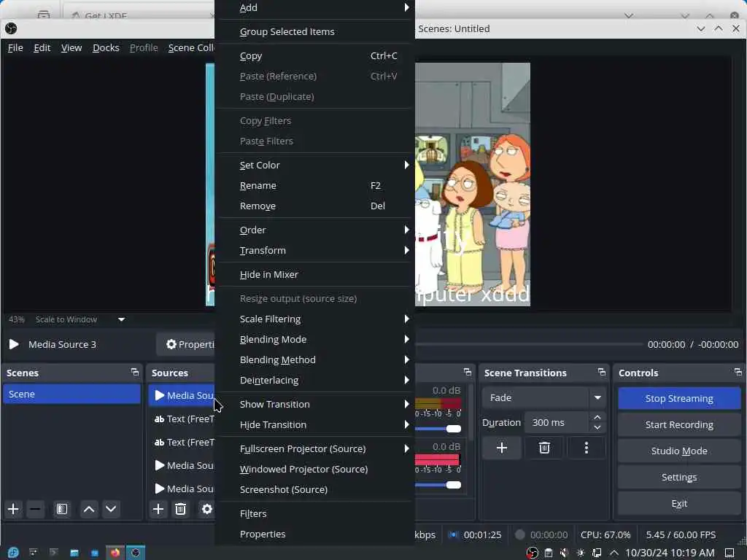Add a new scene with plus icon
The image size is (747, 560).
pyautogui.click(x=13, y=509)
